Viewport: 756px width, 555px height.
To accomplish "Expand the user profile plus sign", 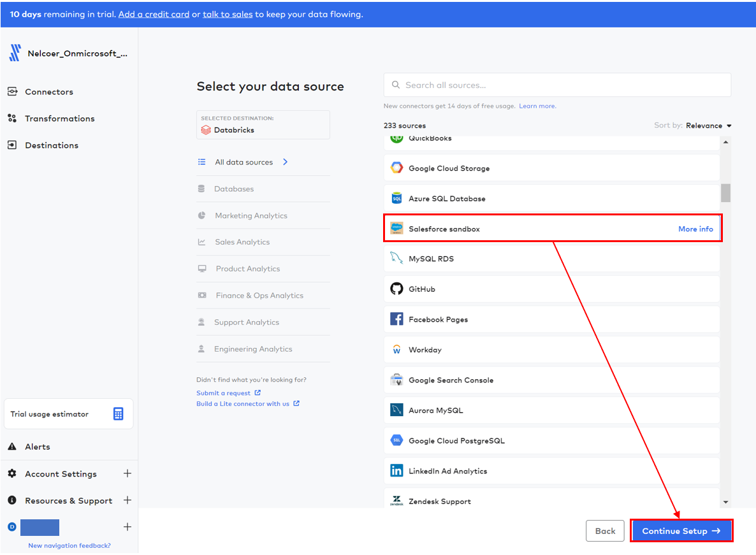I will click(x=127, y=527).
